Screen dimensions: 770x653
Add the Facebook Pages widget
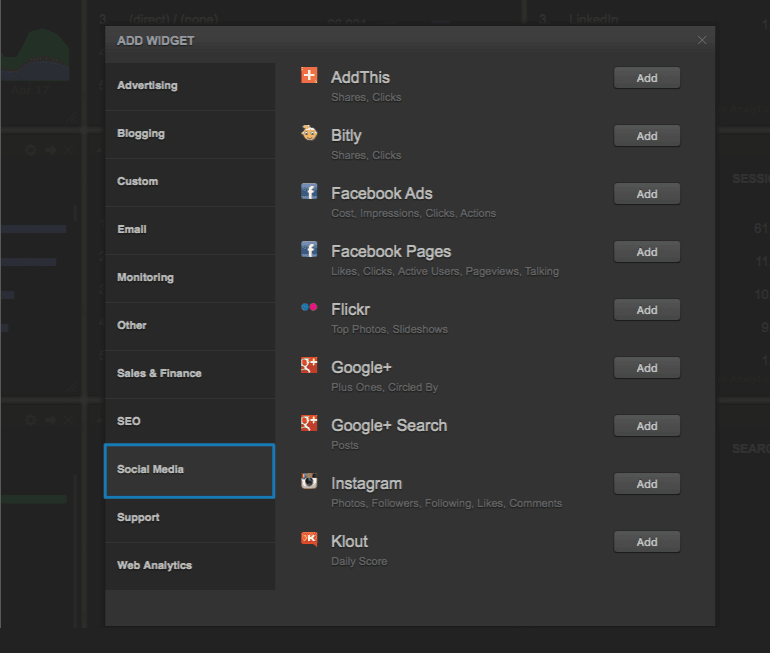point(647,252)
